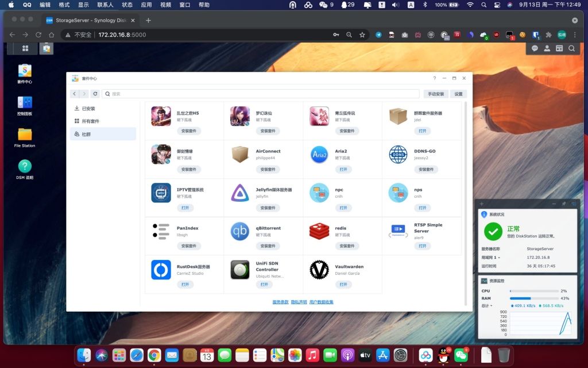
Task: Open the DSM 说明 help icon
Action: pos(25,166)
